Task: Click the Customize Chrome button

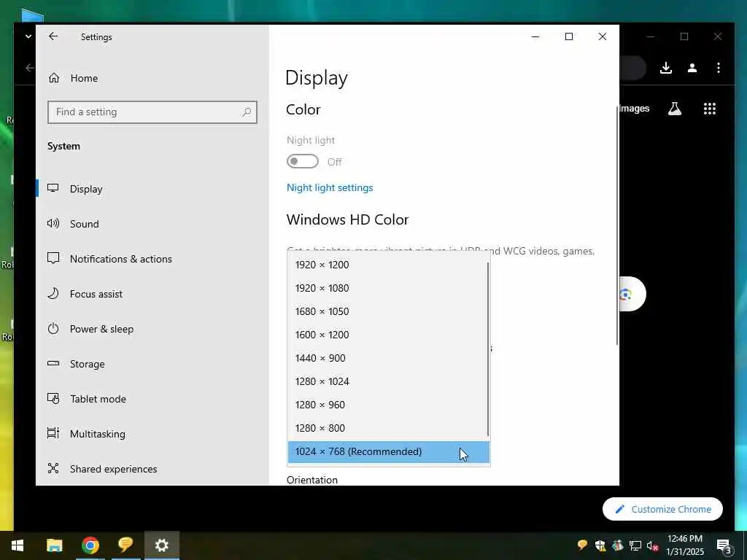Action: (662, 509)
